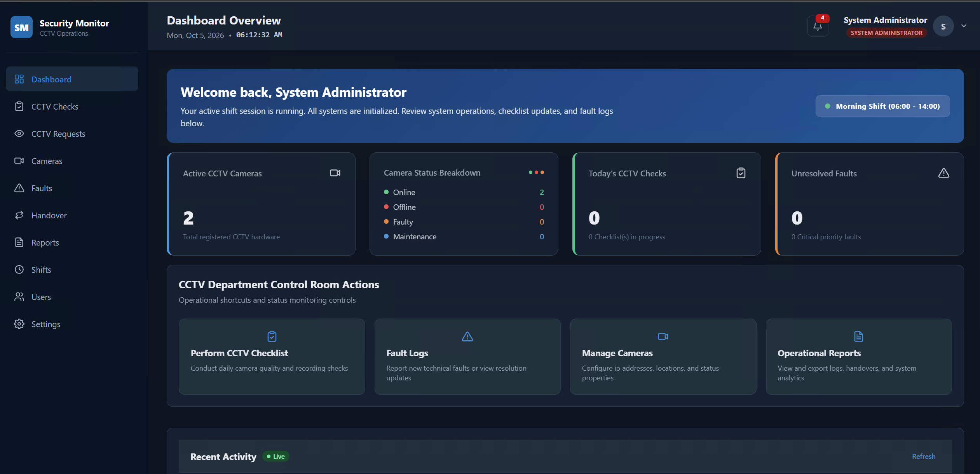
Task: Click the S user avatar
Action: [943, 26]
